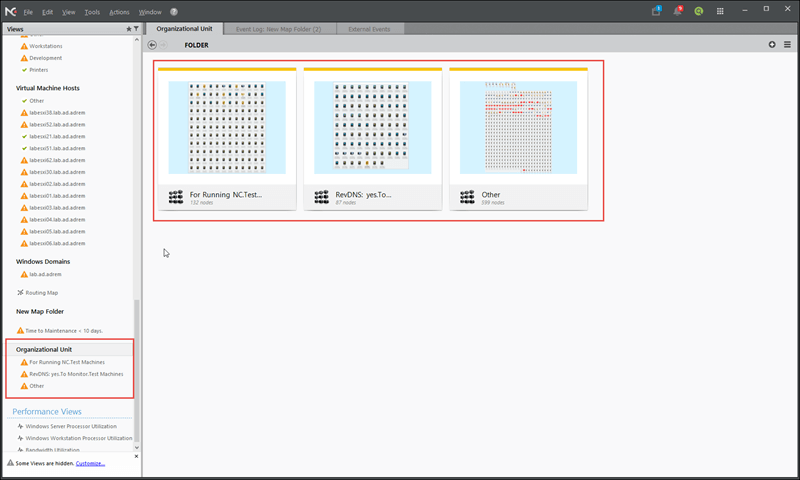This screenshot has width=800, height=480.
Task: Select Windows Server Processor Utilization view
Action: click(x=78, y=426)
